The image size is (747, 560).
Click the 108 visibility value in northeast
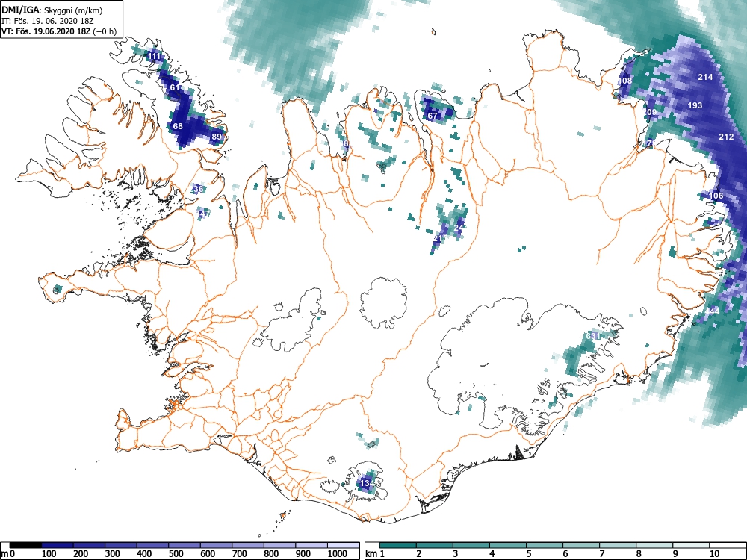point(625,81)
